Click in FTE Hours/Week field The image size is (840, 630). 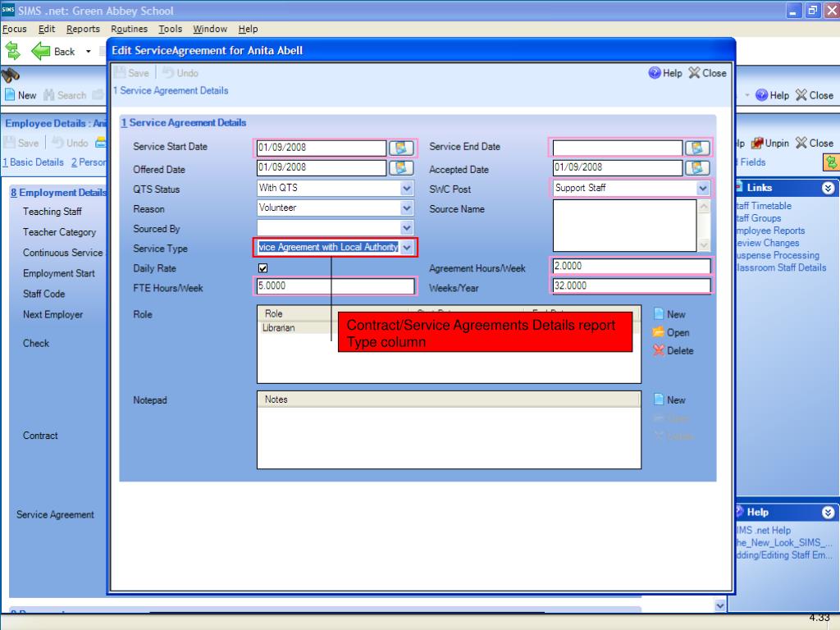click(336, 286)
